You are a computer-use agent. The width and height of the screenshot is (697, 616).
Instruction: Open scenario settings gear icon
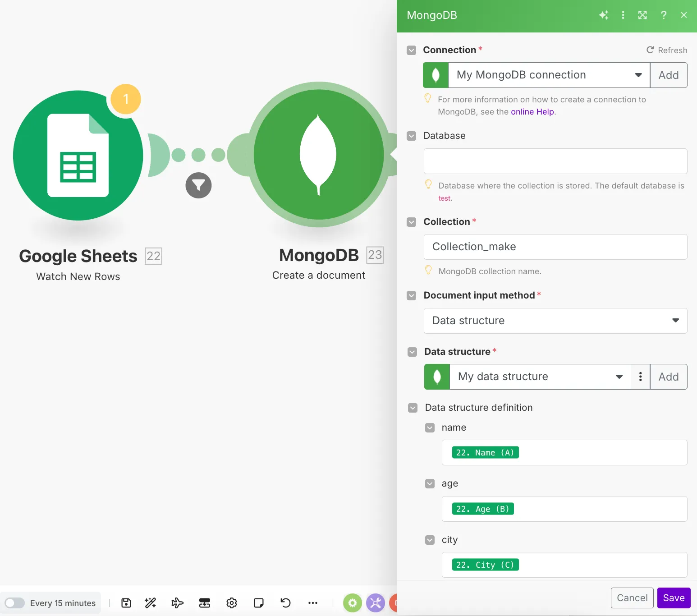click(x=232, y=603)
